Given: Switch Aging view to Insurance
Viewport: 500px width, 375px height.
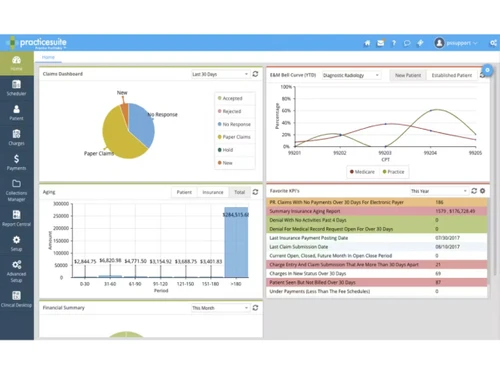Looking at the screenshot, I should (213, 192).
